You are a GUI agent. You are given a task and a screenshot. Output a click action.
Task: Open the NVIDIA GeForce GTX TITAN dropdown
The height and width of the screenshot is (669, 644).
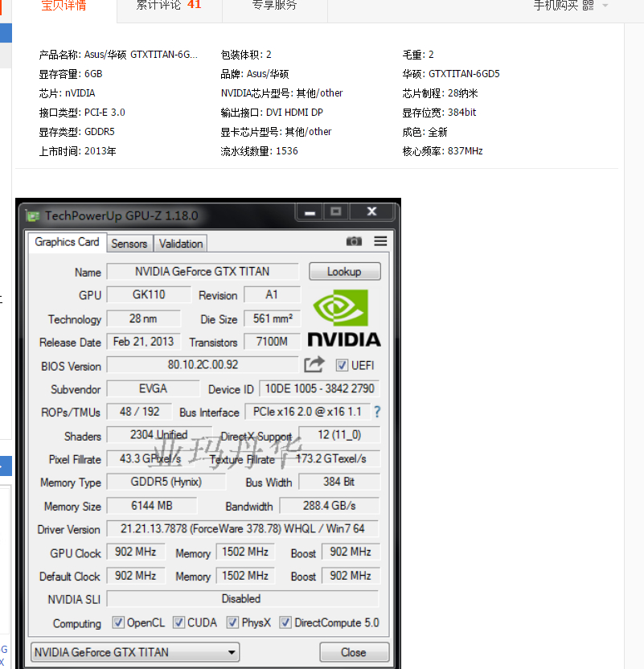click(135, 652)
